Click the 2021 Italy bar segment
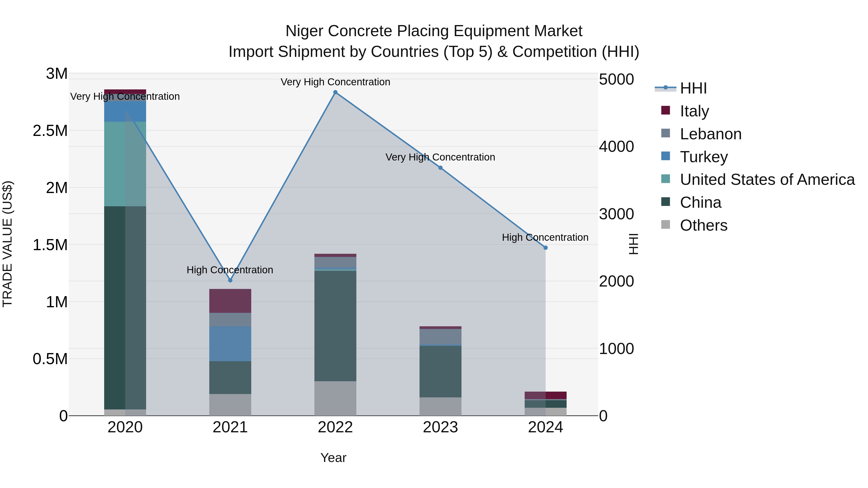This screenshot has height=488, width=868. 230,301
